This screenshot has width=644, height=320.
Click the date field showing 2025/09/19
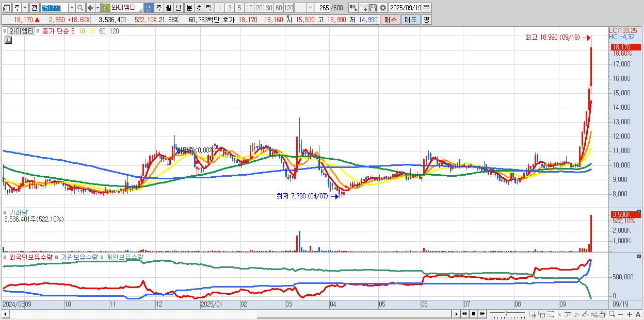[406, 8]
